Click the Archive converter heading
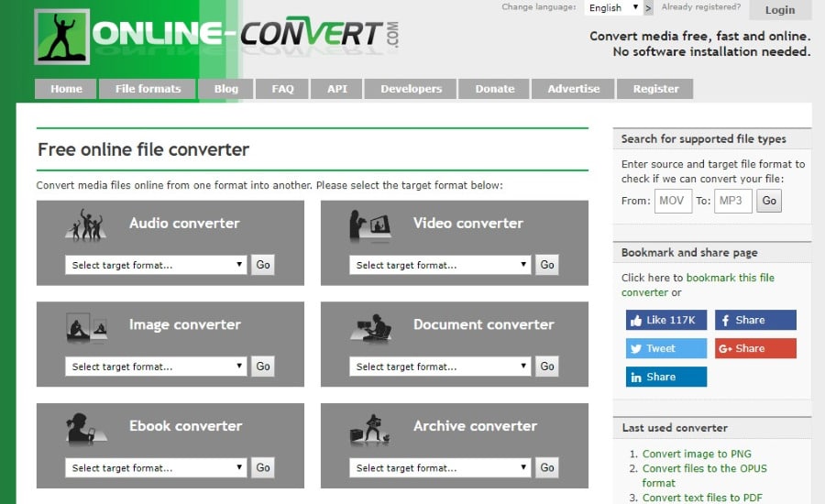The image size is (825, 504). click(x=475, y=426)
